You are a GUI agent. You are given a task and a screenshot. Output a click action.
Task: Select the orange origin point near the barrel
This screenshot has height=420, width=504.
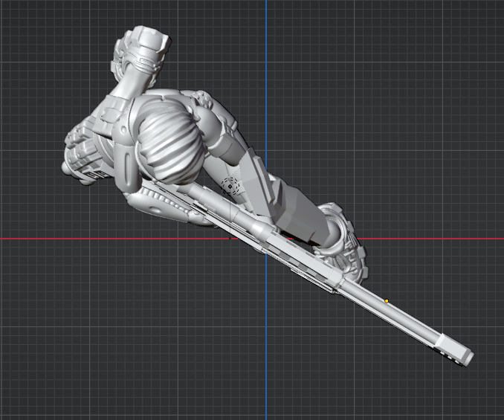(x=387, y=301)
